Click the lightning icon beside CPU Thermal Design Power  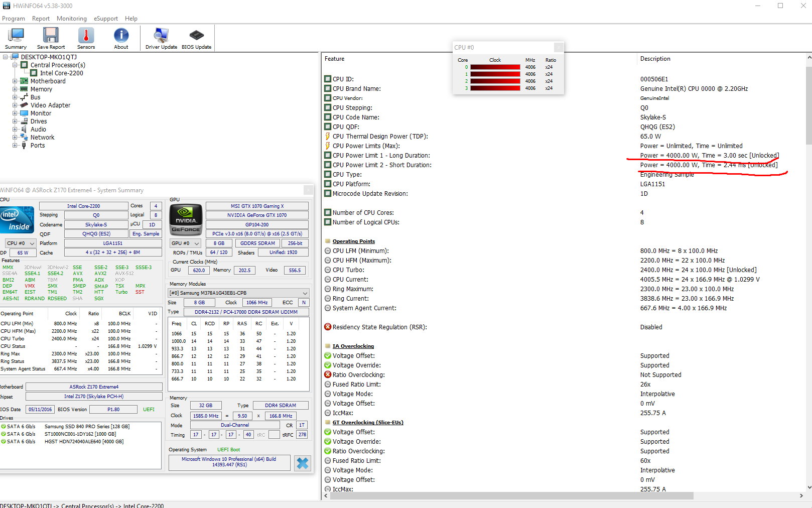click(x=328, y=137)
